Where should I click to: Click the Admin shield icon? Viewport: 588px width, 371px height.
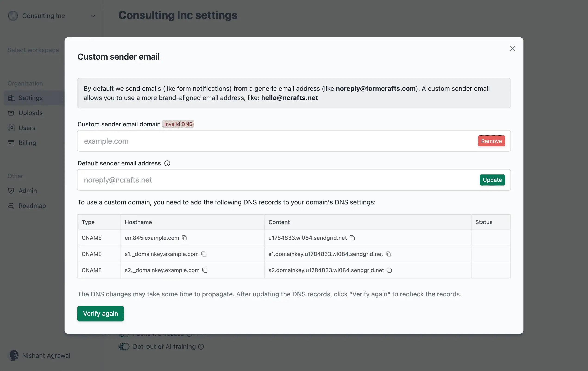11,191
